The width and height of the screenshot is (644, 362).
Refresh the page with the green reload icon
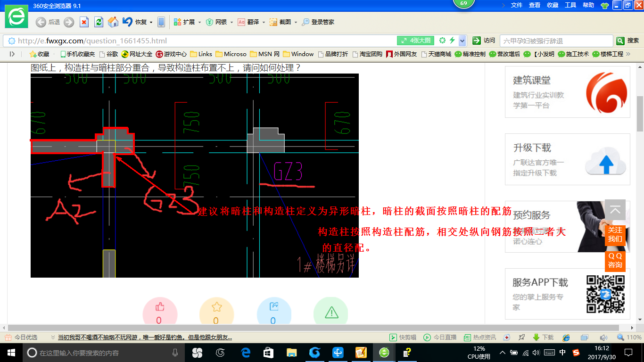click(x=99, y=22)
